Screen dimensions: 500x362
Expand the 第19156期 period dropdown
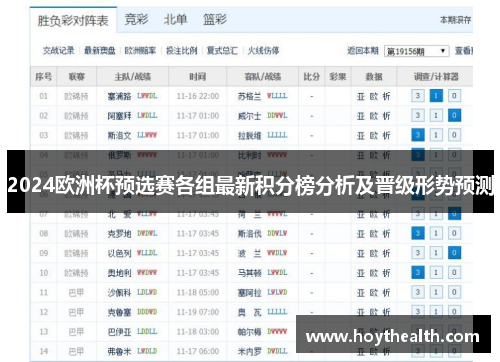416,51
